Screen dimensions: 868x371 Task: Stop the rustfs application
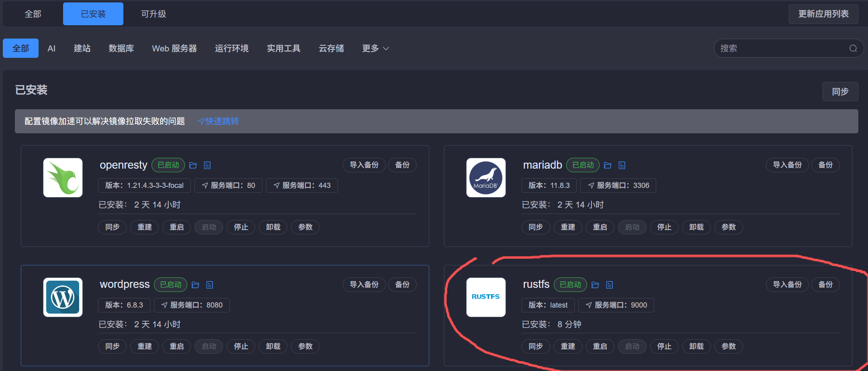click(x=664, y=347)
